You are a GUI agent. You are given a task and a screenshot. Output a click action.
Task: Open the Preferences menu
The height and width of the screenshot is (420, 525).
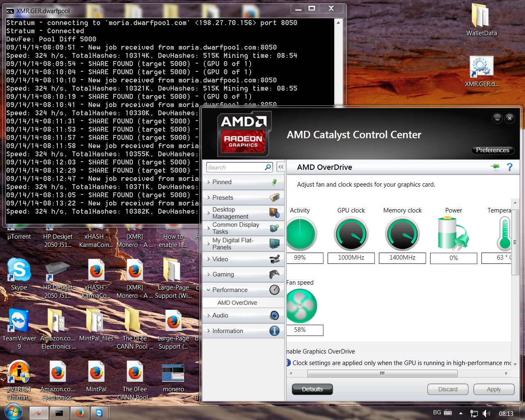493,150
